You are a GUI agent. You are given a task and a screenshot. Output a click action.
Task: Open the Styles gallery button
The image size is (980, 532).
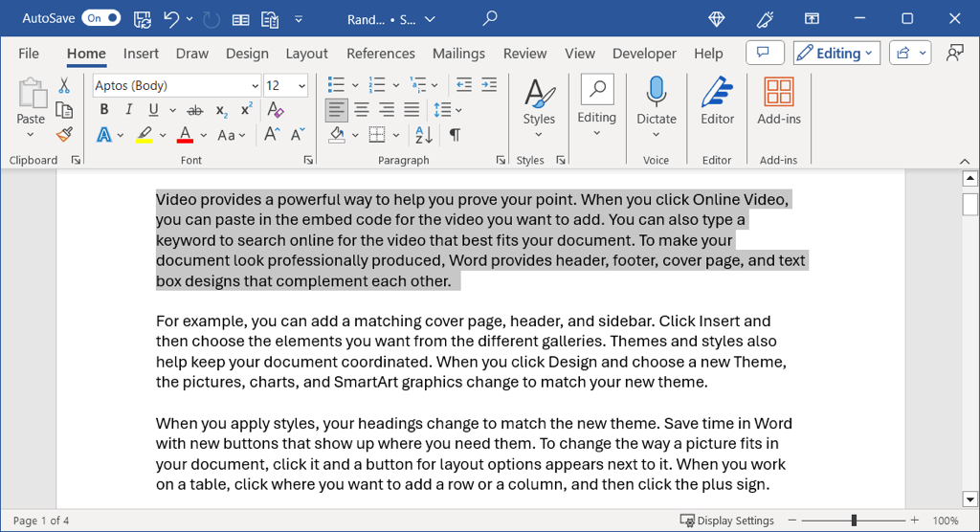point(539,103)
